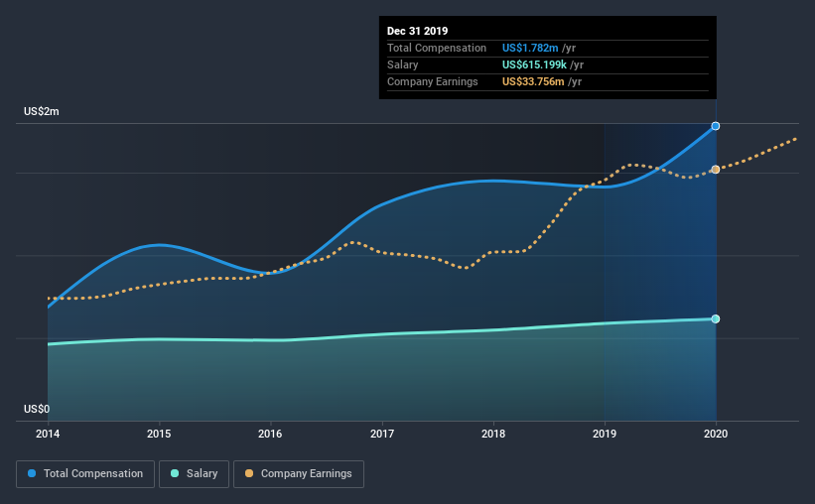815x504 pixels.
Task: Click the Company Earnings data point at 2020
Action: tap(715, 170)
